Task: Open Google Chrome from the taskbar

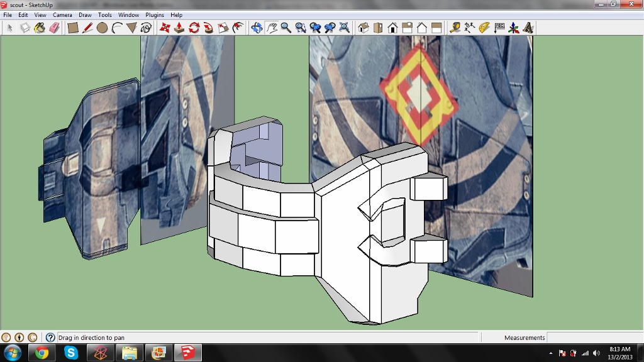Action: (42, 353)
